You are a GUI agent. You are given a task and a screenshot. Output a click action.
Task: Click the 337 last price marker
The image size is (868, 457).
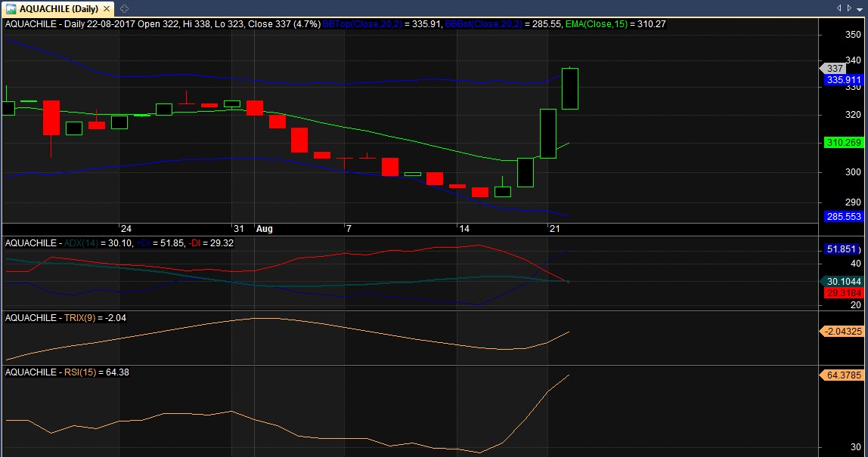[x=834, y=69]
